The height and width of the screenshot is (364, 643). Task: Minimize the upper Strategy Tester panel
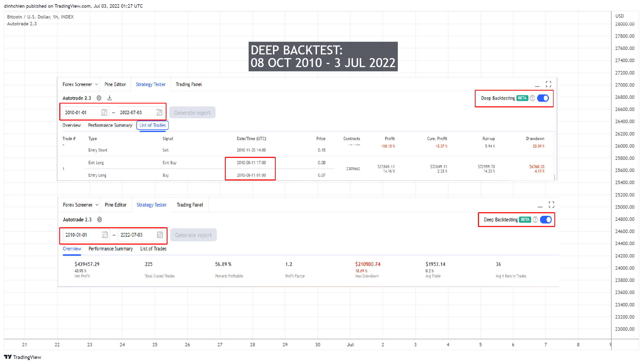[537, 86]
